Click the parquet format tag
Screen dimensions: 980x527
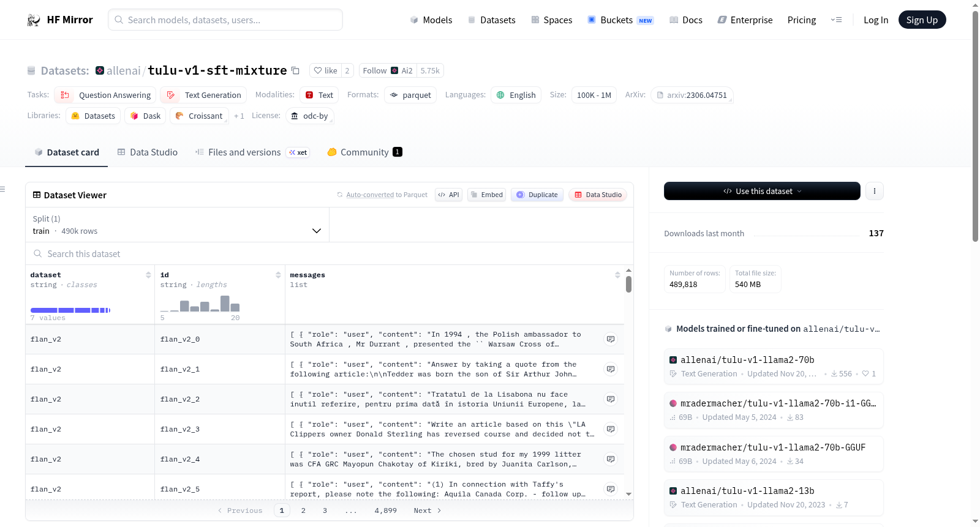pos(410,95)
